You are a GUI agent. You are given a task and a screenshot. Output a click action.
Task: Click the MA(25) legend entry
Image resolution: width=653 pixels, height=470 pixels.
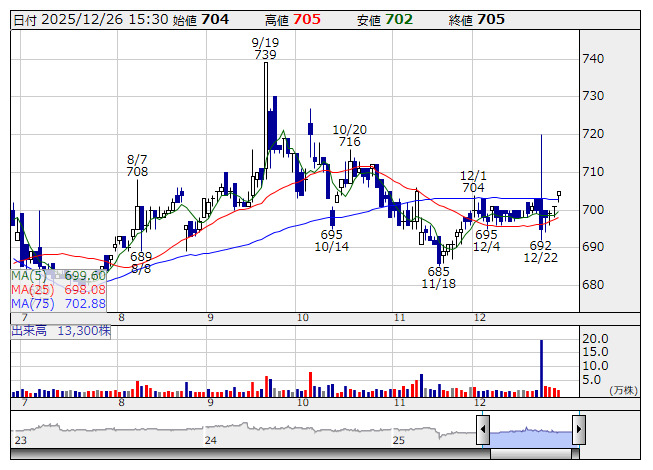pyautogui.click(x=58, y=289)
